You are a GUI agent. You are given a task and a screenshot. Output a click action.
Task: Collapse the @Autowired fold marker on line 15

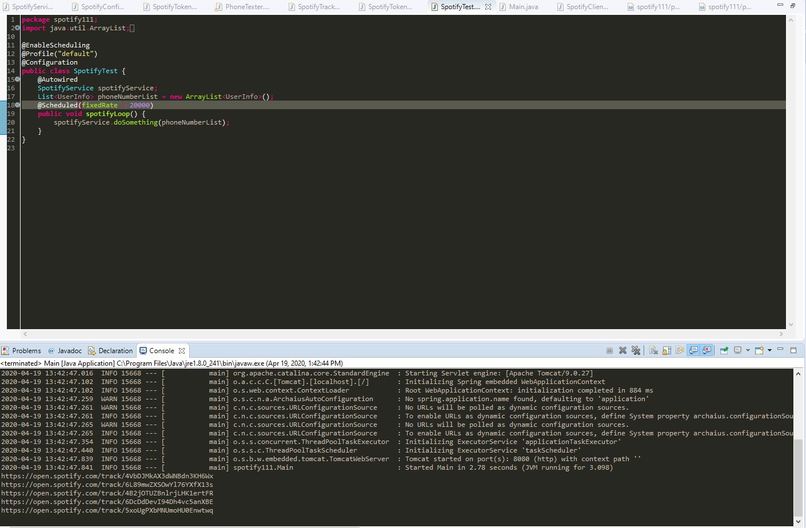coord(17,79)
